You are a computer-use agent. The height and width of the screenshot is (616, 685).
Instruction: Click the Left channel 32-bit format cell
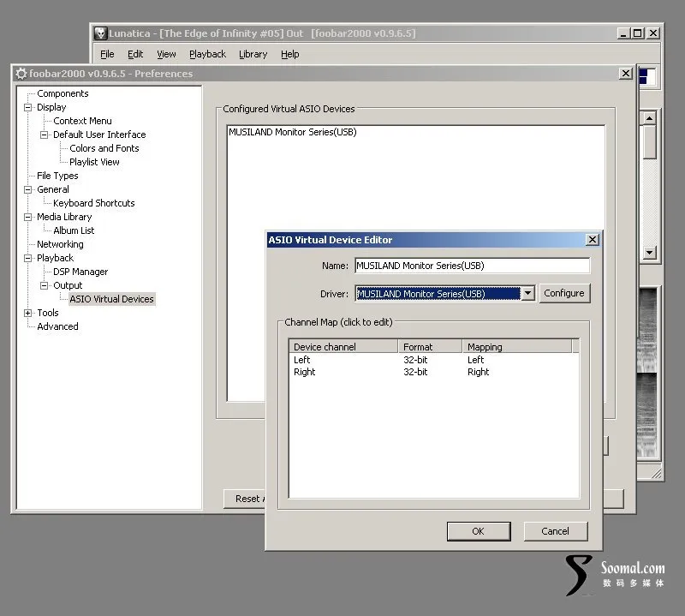[x=415, y=360]
